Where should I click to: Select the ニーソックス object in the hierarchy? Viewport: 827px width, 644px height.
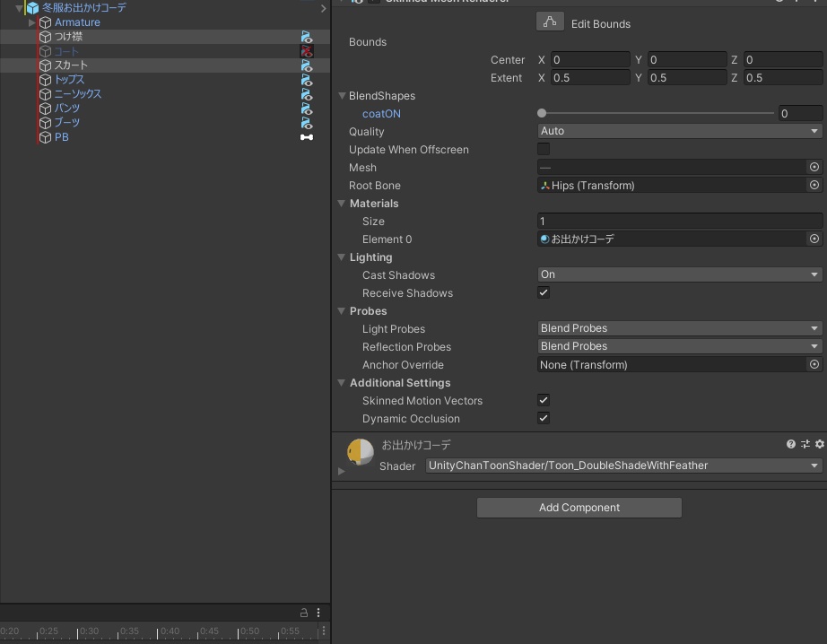click(x=77, y=94)
